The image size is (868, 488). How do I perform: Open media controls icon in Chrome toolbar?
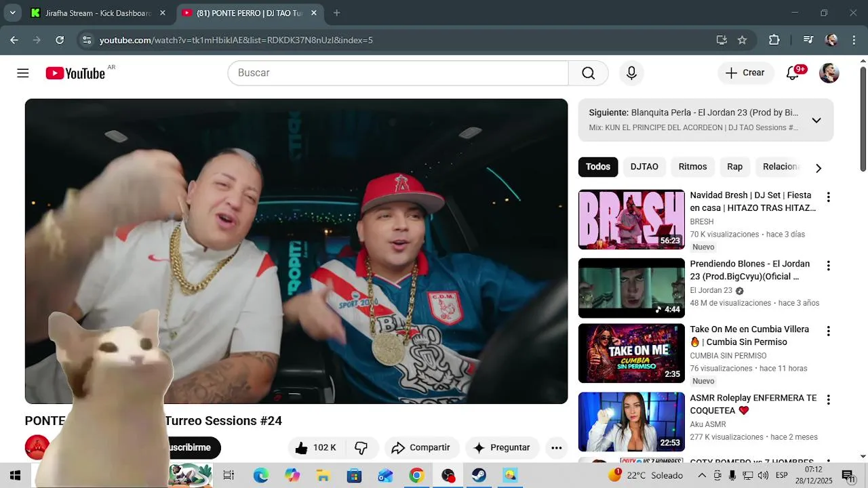808,40
